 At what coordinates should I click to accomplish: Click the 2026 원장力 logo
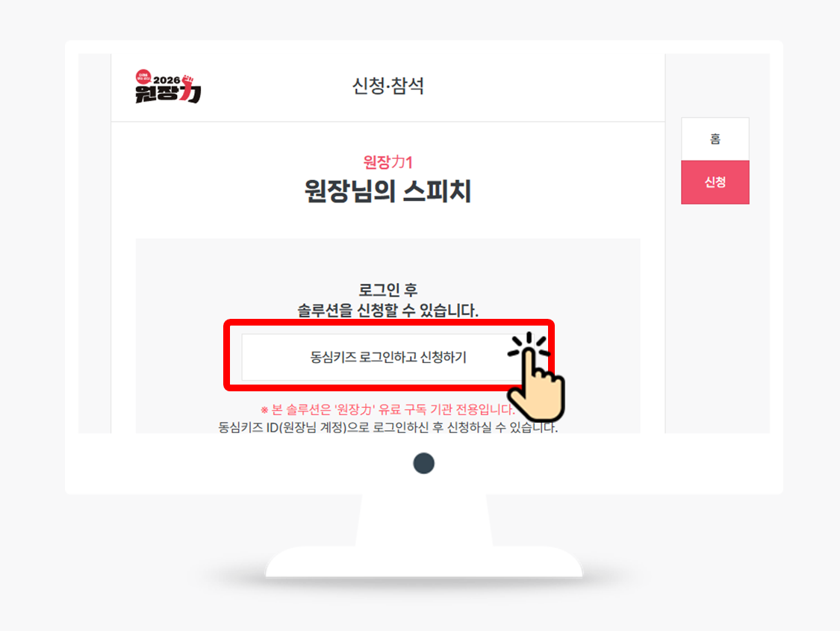click(x=168, y=86)
